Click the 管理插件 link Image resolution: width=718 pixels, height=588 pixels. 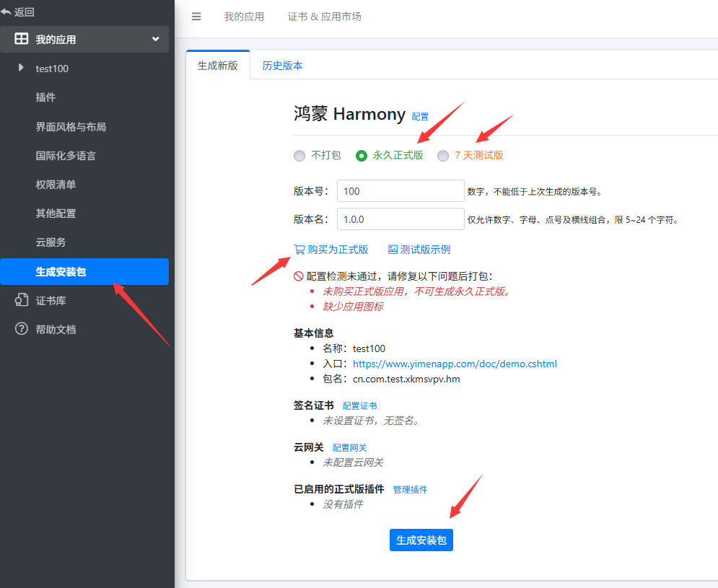[x=411, y=490]
